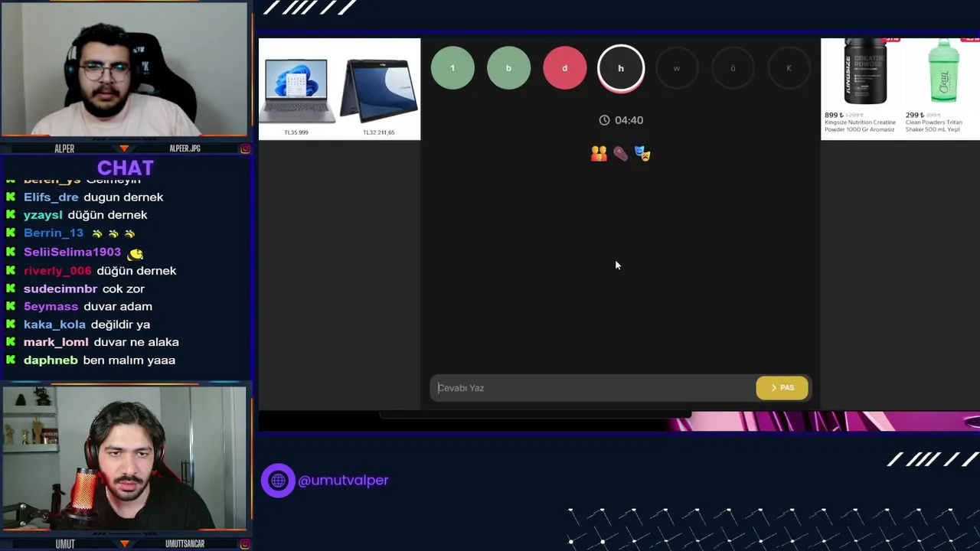
Task: Select the dim letter circle "w"
Action: (x=677, y=68)
